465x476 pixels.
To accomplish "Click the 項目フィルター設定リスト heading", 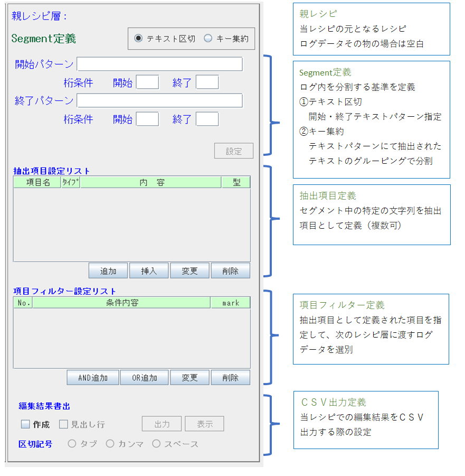I will 64,291.
